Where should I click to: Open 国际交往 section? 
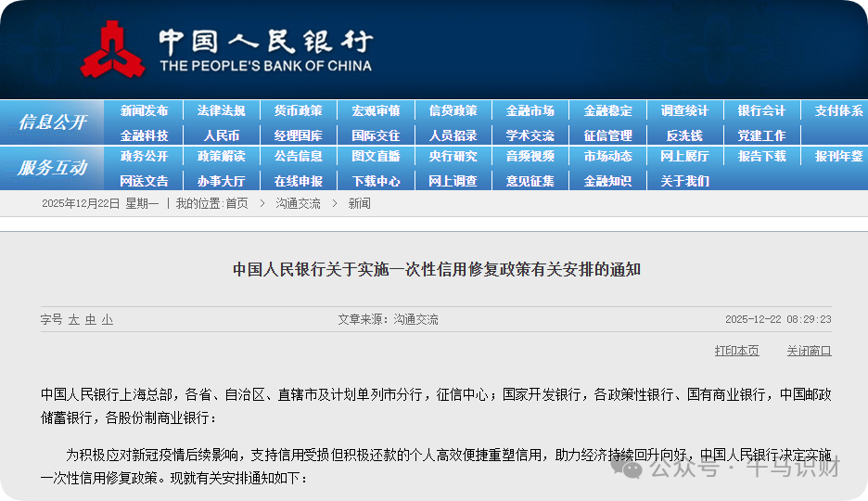pos(376,135)
